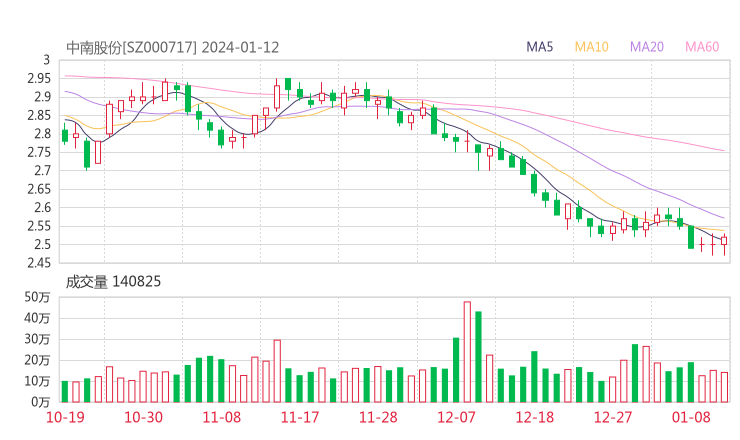Click the chart title 中南股份[SZ000717] 2024-01-12
Screen dimensions: 740x440
point(172,48)
